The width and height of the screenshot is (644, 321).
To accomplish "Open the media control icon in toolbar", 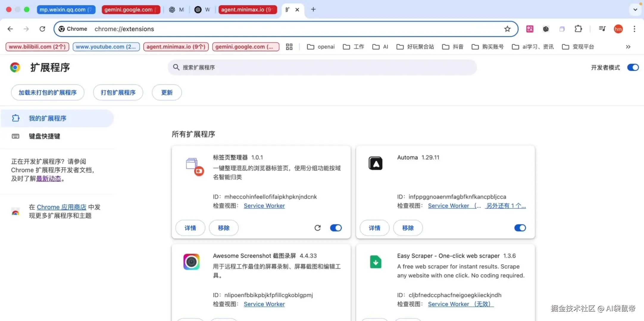I will [x=602, y=29].
